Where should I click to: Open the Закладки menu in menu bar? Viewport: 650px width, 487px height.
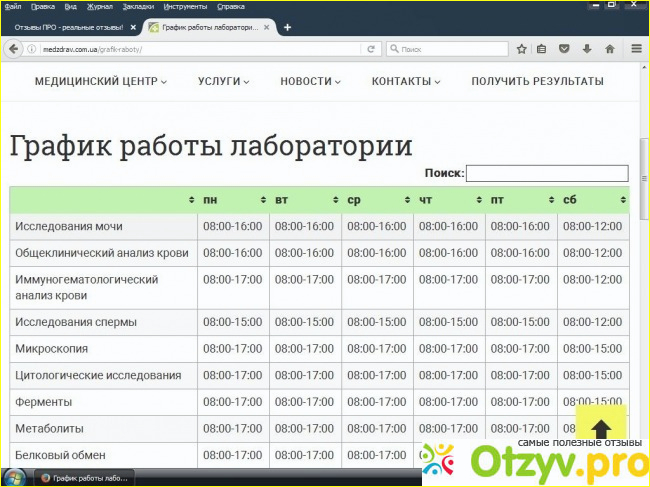click(138, 6)
